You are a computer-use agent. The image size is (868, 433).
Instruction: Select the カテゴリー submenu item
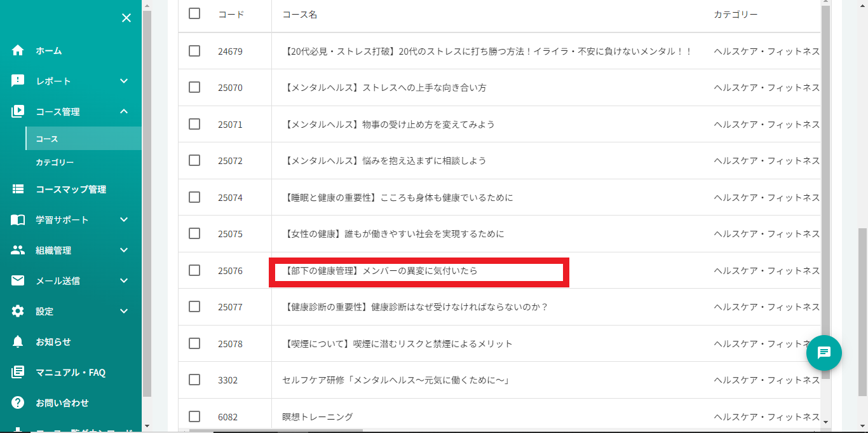point(55,162)
